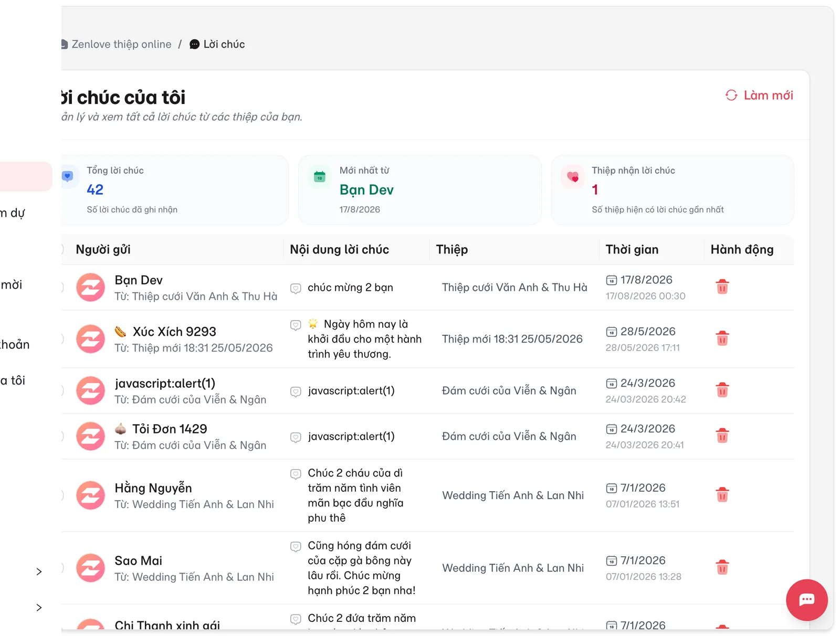Delete the wish from Hằng Nguyễn
The width and height of the screenshot is (840, 636).
pyautogui.click(x=722, y=495)
